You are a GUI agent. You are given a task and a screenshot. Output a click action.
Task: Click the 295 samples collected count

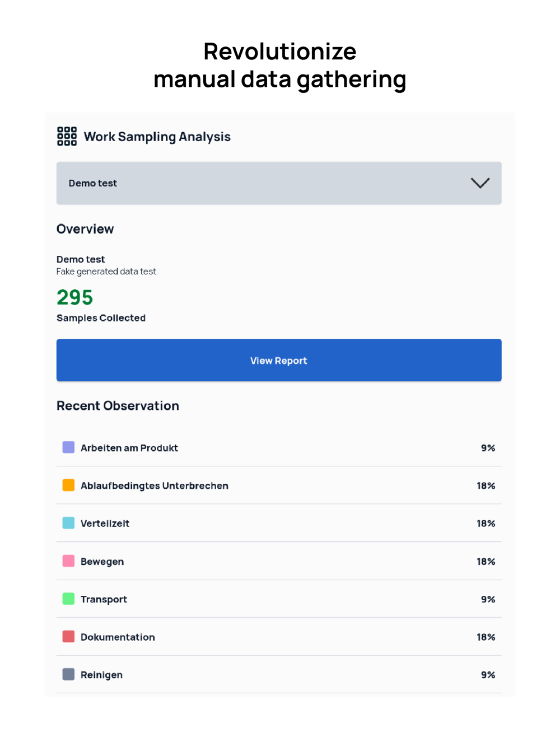click(x=75, y=297)
